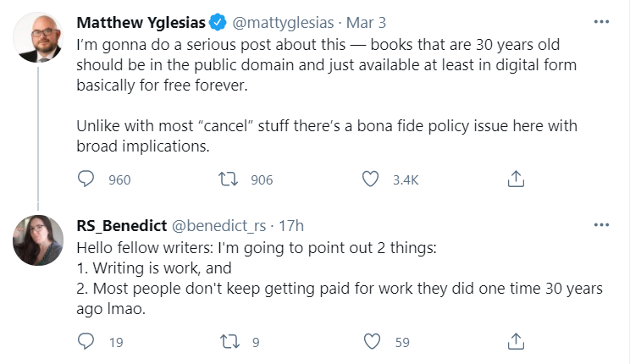
Task: Open the RS_Benedict display name link
Action: [x=121, y=226]
